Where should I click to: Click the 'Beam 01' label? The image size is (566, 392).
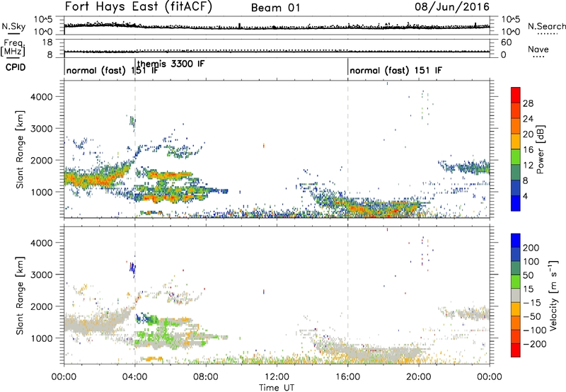[275, 8]
